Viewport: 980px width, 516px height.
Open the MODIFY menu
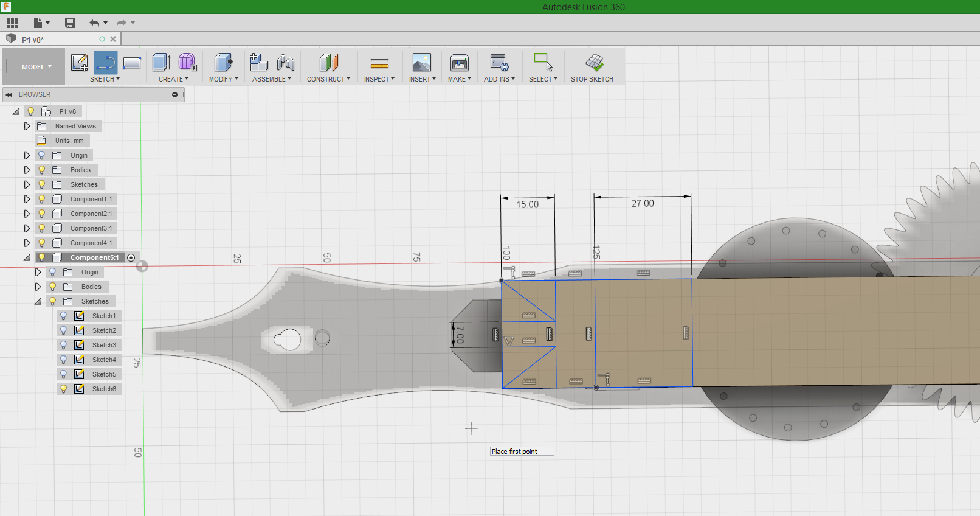(x=223, y=79)
